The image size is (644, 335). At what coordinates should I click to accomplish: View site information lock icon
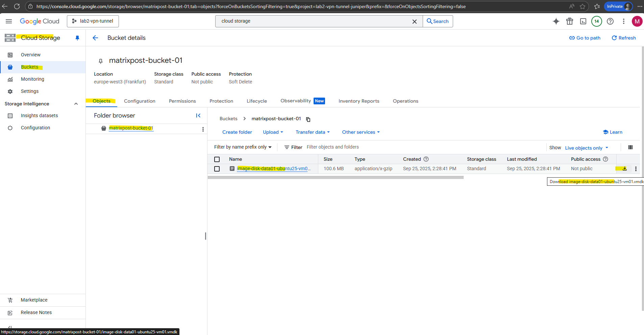pos(30,6)
